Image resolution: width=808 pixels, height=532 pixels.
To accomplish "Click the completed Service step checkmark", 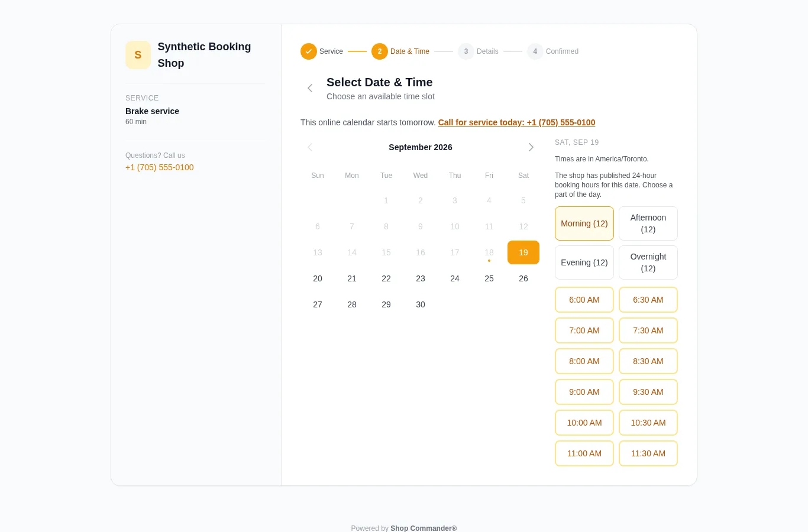I will click(309, 51).
